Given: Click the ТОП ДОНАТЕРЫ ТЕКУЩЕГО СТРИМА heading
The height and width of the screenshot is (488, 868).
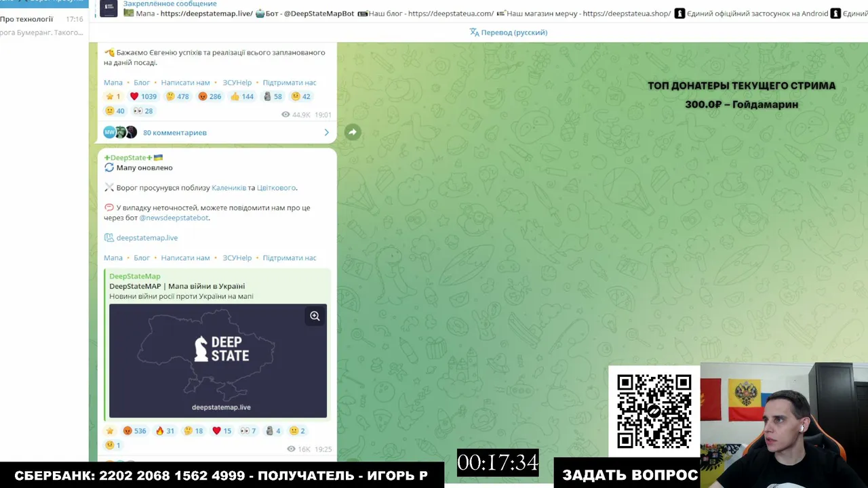Looking at the screenshot, I should [x=741, y=85].
